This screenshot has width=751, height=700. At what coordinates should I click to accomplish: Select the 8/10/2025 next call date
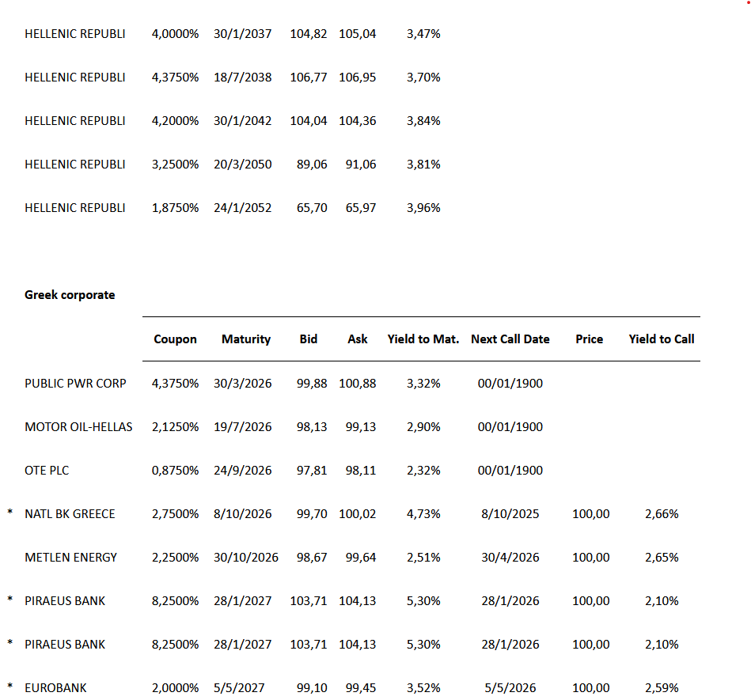click(510, 514)
